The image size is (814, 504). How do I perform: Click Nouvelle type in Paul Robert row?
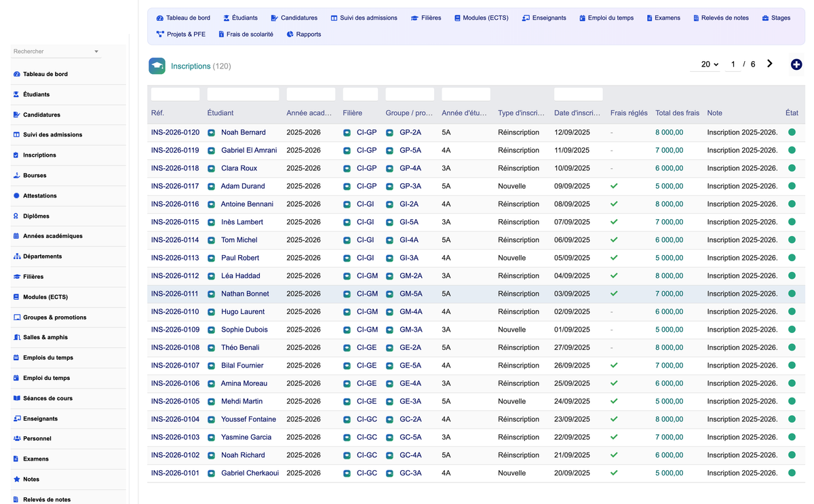click(x=511, y=258)
